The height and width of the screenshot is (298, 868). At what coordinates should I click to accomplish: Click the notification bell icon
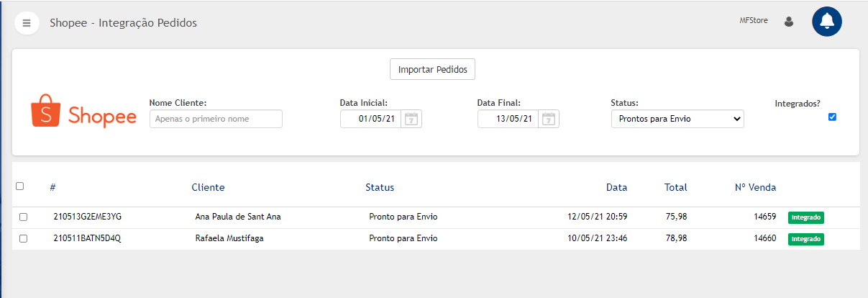(827, 21)
